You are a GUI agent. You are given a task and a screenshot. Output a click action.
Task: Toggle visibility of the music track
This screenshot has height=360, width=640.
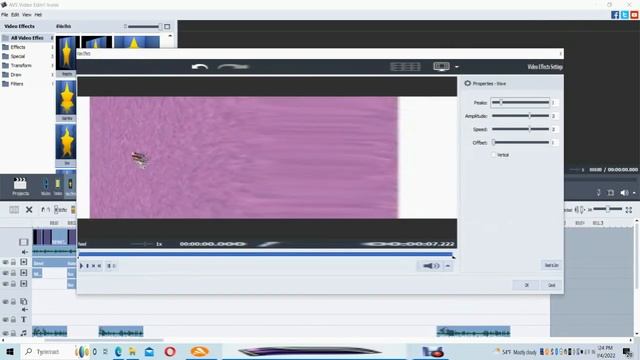[5, 333]
